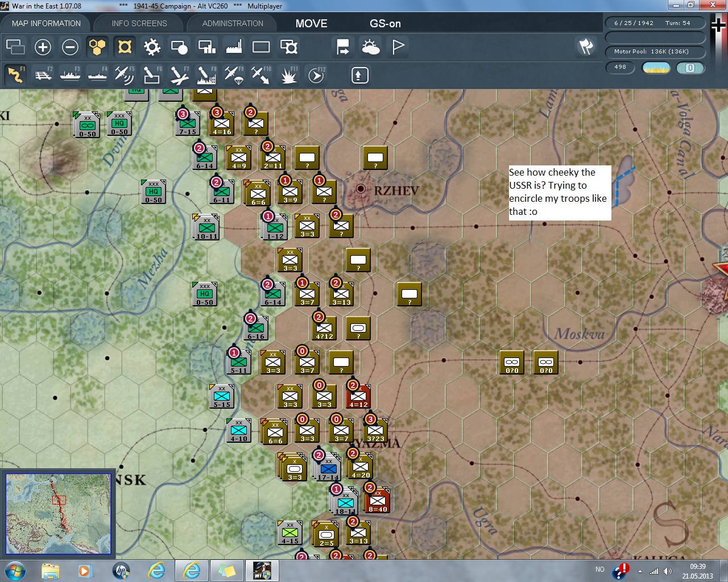Viewport: 728px width, 582px height.
Task: Switch to the ADMINISTRATION tab
Action: pos(233,23)
